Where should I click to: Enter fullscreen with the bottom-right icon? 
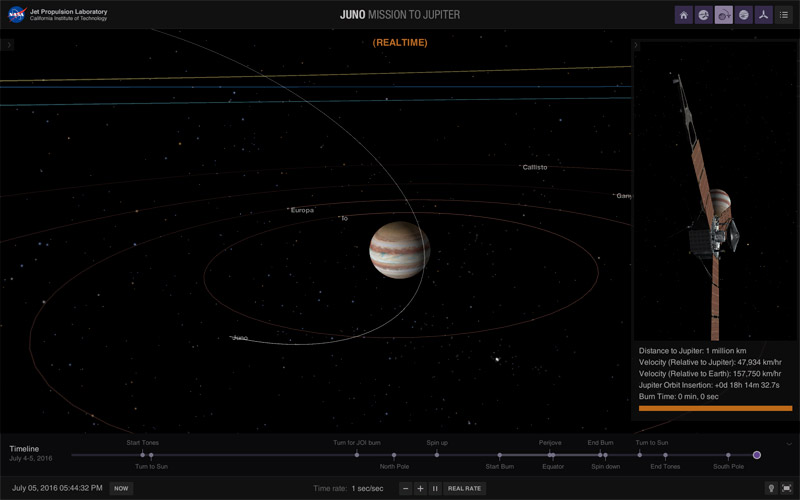(x=787, y=488)
